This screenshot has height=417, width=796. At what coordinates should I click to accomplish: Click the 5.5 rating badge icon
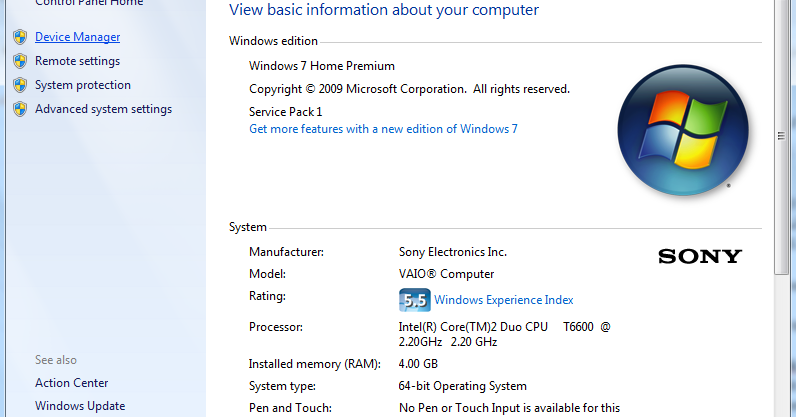tap(414, 300)
